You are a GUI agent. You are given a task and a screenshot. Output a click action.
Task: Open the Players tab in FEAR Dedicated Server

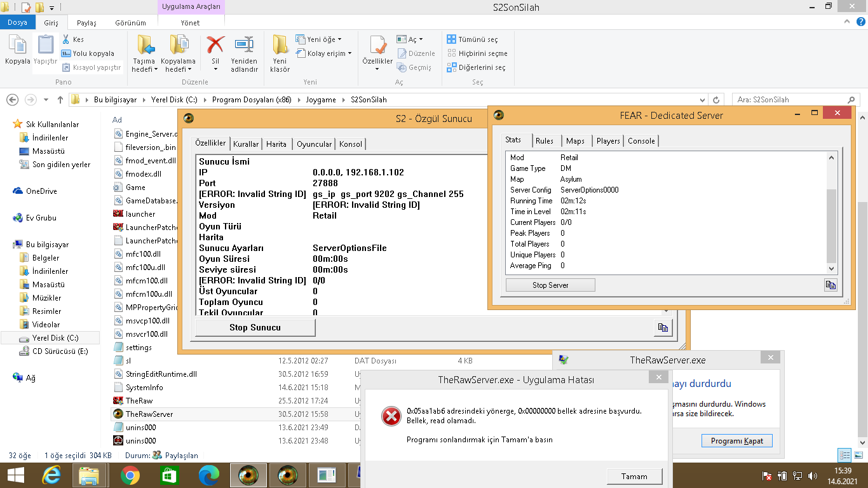point(608,141)
